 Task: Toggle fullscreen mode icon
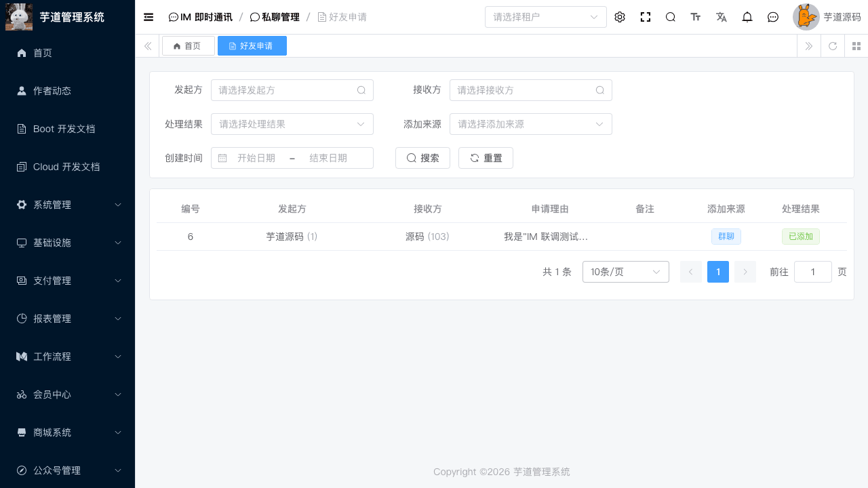646,17
